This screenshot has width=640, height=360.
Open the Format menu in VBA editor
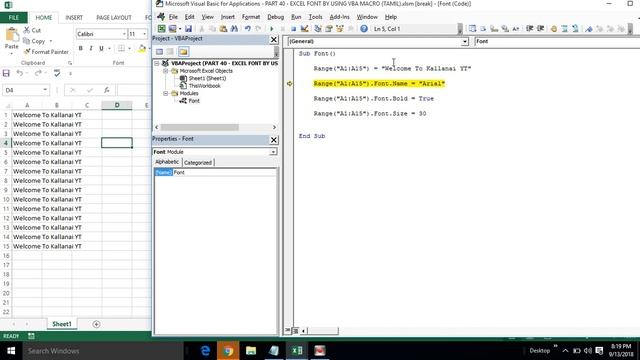[x=251, y=17]
